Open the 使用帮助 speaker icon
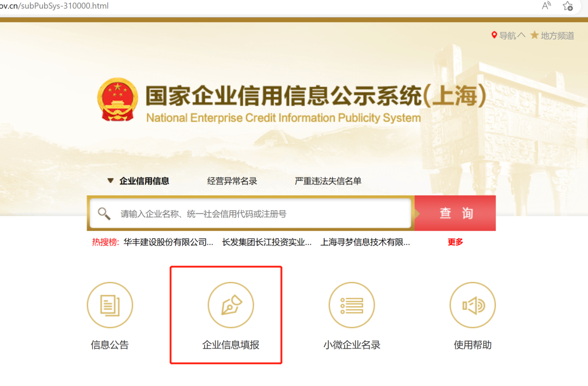Image resolution: width=588 pixels, height=386 pixels. coord(473,305)
